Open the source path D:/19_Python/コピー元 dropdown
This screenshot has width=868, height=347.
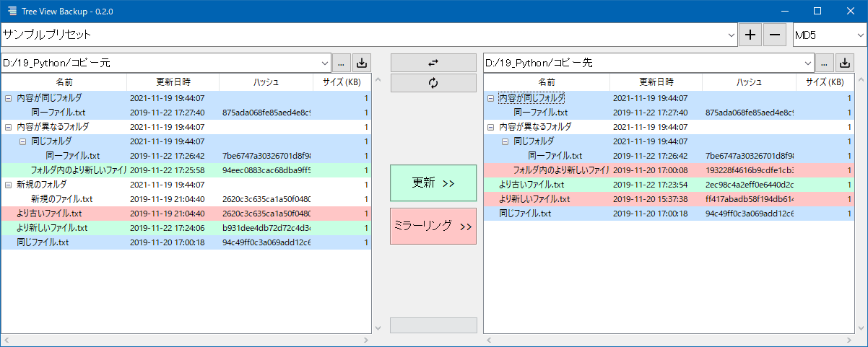pos(324,63)
